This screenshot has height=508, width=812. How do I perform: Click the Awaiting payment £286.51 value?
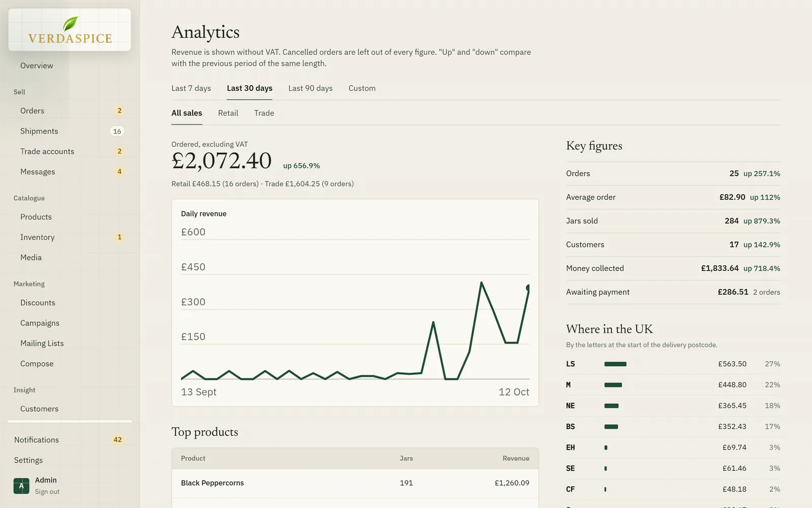pos(733,292)
